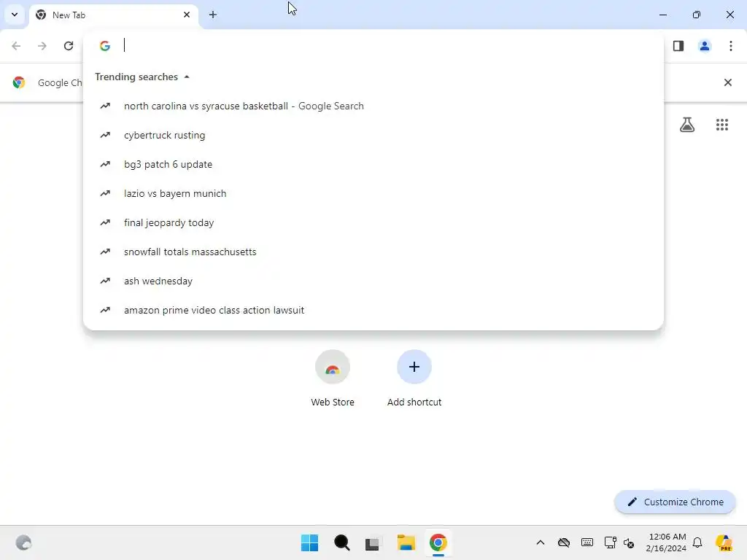Show hidden system tray icons

[x=541, y=542]
